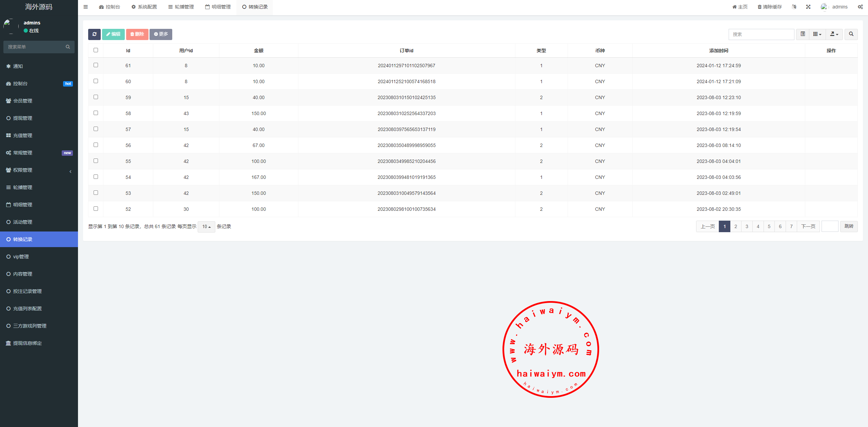Open the export data dropdown
This screenshot has width=868, height=427.
(x=834, y=34)
